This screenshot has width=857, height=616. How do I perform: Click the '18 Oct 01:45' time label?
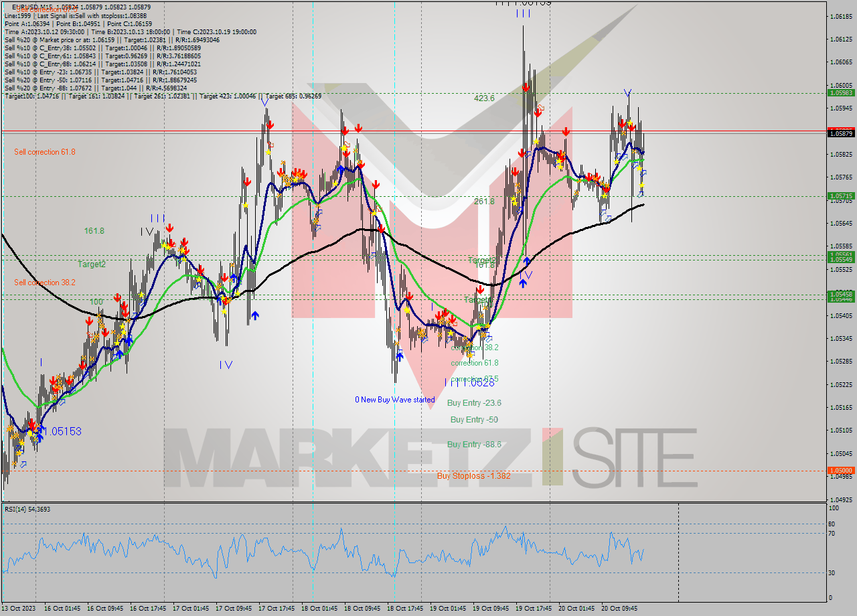pos(319,609)
